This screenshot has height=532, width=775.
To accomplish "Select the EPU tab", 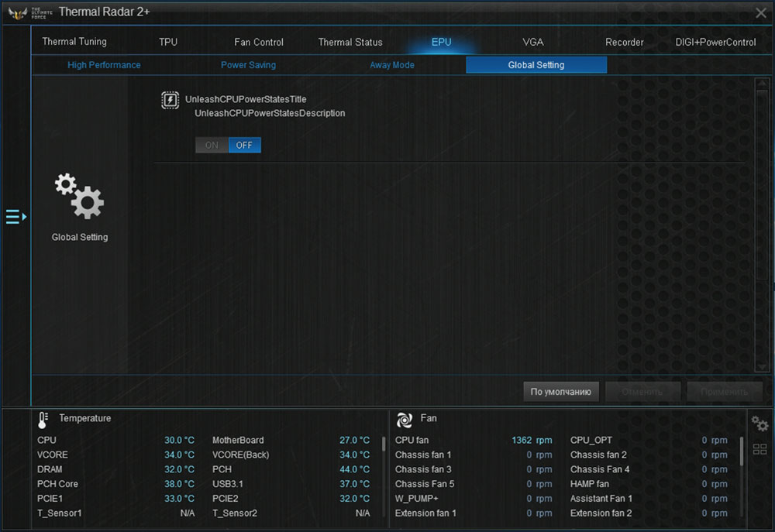I will click(442, 42).
